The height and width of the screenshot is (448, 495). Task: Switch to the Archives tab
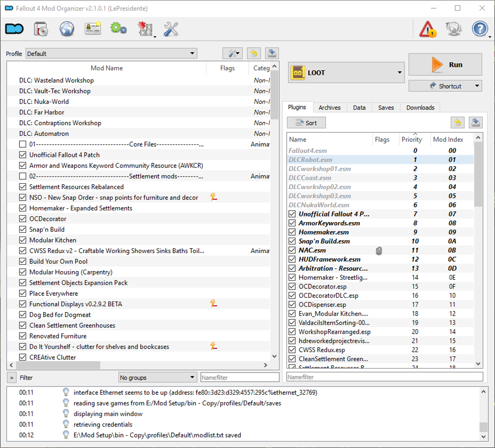click(x=330, y=108)
